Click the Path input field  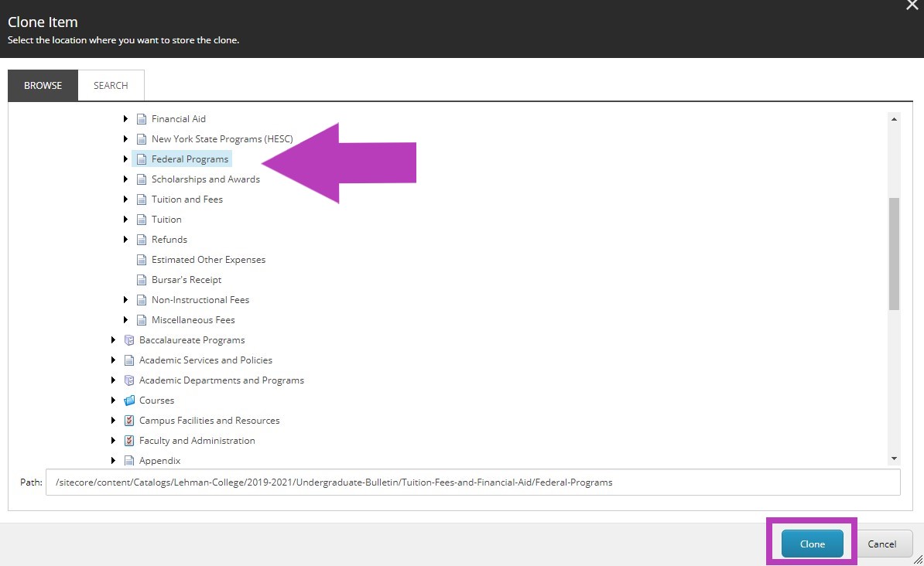point(473,482)
